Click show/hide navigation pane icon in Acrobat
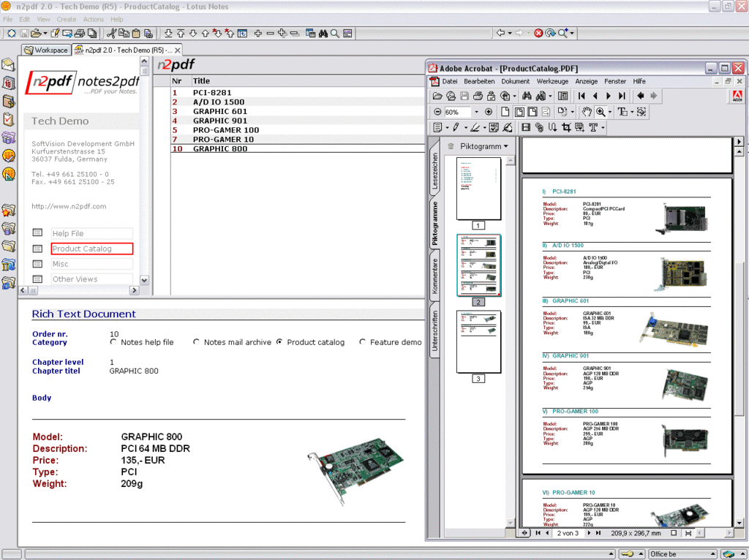 [562, 96]
